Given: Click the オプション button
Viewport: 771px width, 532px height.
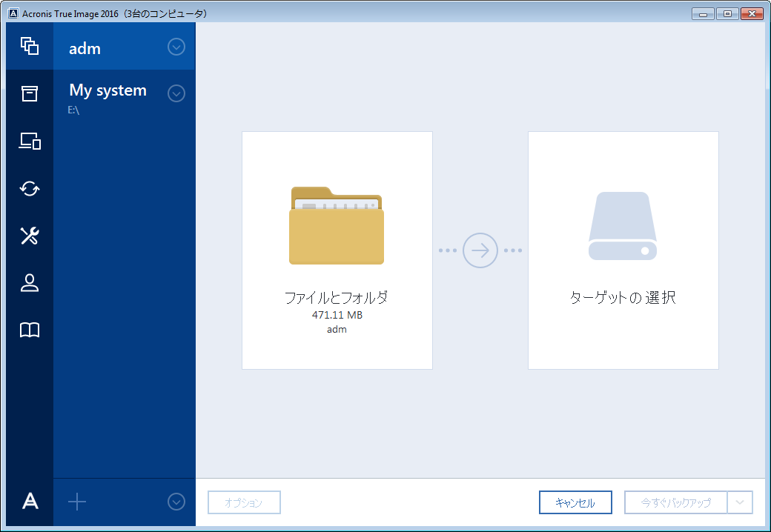Looking at the screenshot, I should coord(245,502).
